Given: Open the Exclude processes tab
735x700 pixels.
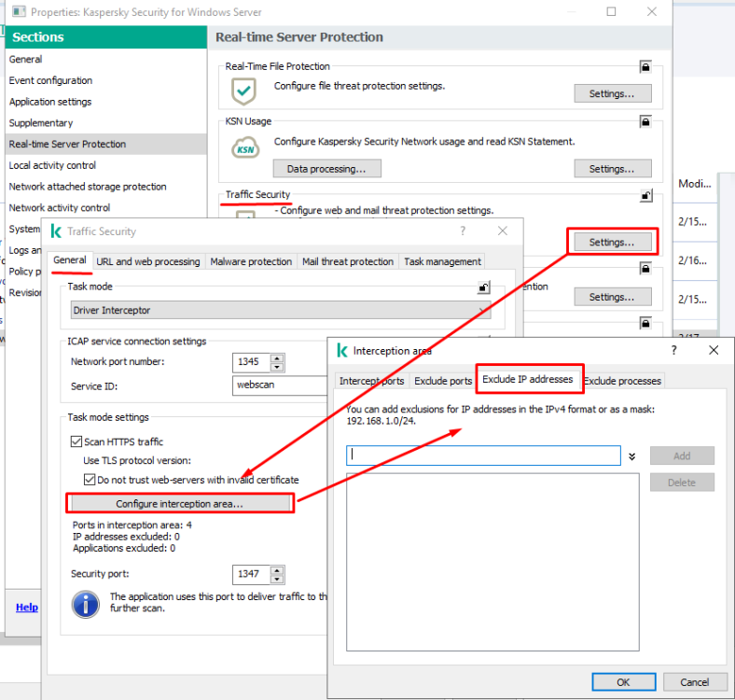Looking at the screenshot, I should (622, 381).
